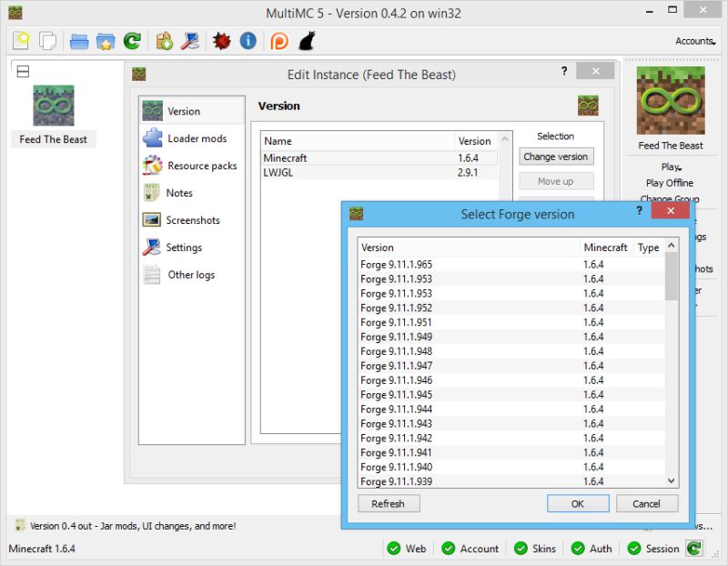Open the global Settings toolbar icon
The image size is (728, 566).
tap(190, 41)
